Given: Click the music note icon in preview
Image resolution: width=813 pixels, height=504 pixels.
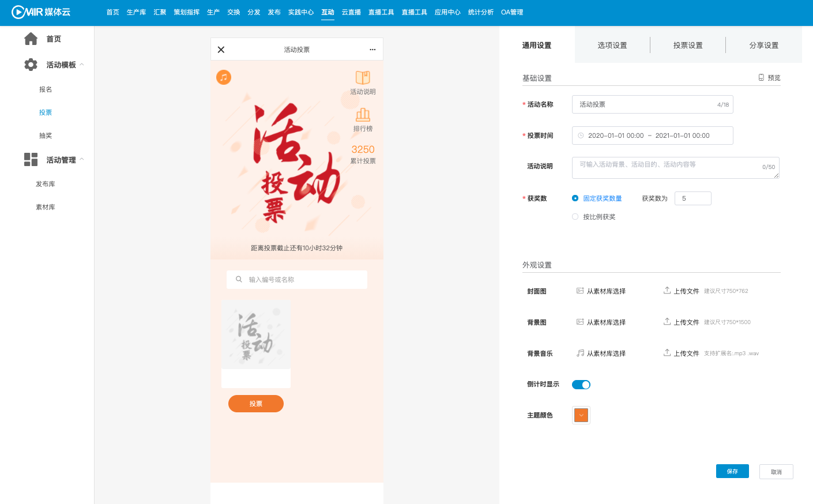Looking at the screenshot, I should click(x=224, y=77).
